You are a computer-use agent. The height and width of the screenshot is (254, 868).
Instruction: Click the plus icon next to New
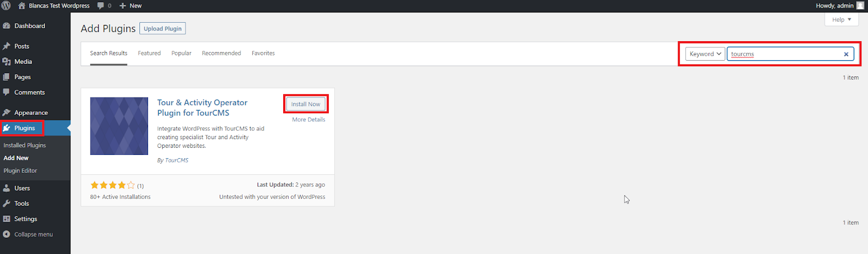123,5
